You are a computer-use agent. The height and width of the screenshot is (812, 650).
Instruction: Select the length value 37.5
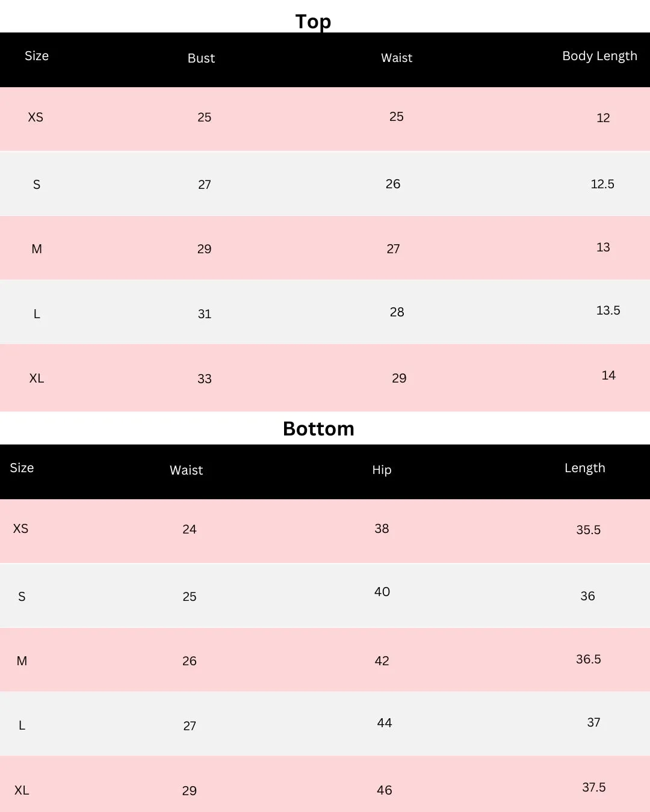[x=593, y=787]
